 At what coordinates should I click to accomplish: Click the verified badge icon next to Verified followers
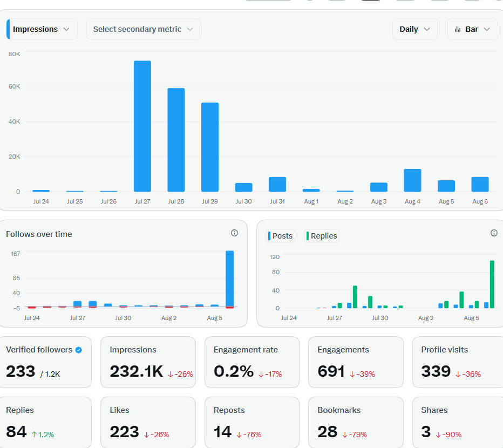(79, 350)
